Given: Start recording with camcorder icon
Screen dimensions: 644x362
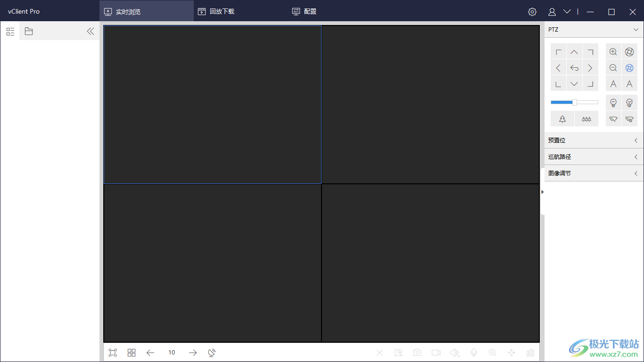Looking at the screenshot, I should pos(436,353).
